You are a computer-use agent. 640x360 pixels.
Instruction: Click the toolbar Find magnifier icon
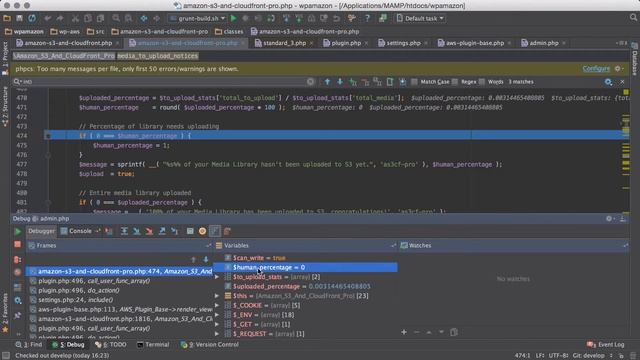click(x=116, y=18)
